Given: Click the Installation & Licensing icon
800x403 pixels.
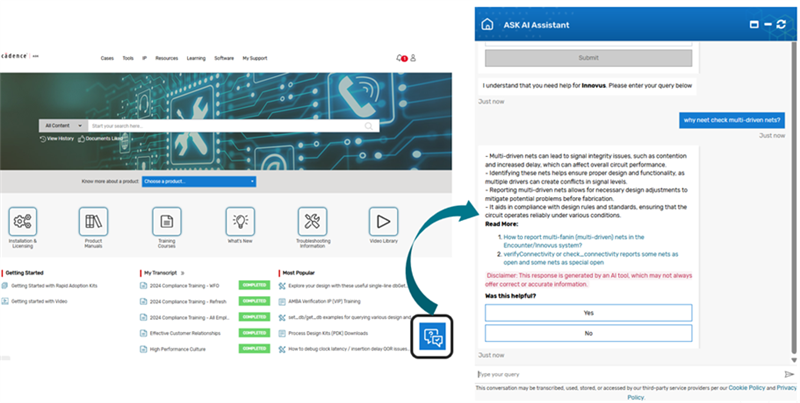Looking at the screenshot, I should 23,221.
